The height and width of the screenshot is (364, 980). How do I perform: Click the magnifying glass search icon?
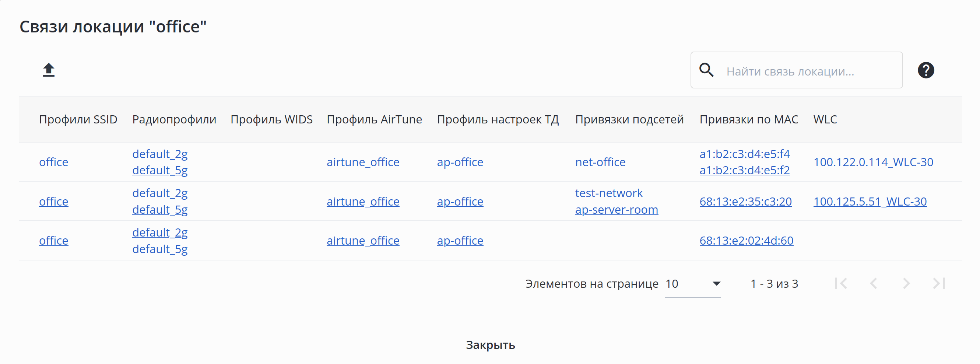point(706,70)
